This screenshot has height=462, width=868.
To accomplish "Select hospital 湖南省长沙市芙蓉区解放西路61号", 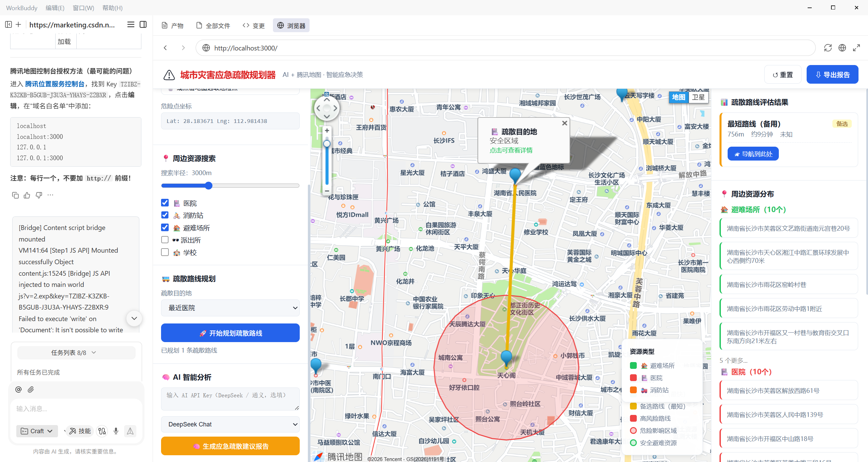I will [789, 391].
